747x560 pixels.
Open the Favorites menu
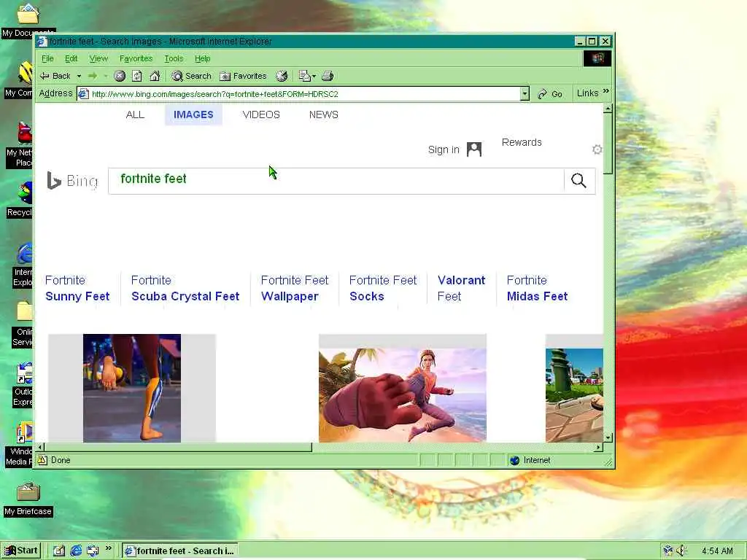pos(136,58)
